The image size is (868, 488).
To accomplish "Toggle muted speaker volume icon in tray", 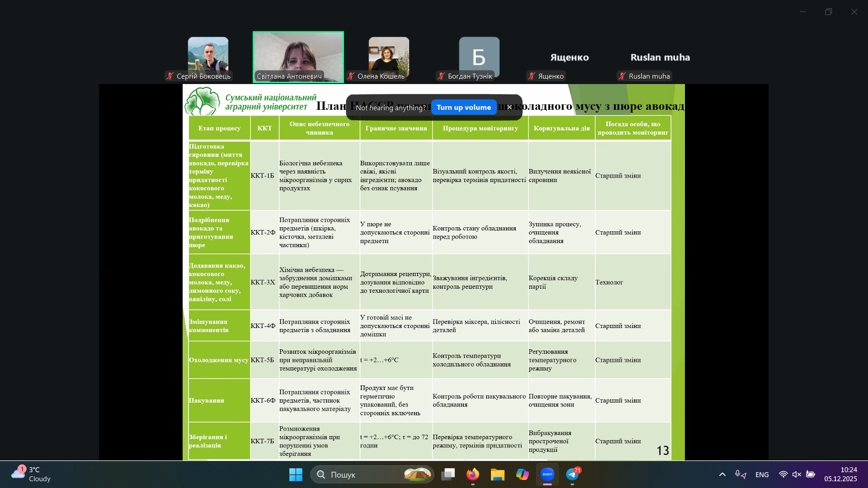I will coord(797,474).
